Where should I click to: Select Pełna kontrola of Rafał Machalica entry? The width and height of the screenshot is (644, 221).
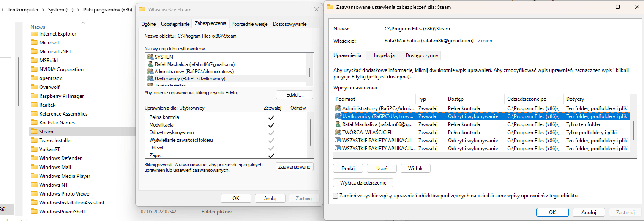464,124
